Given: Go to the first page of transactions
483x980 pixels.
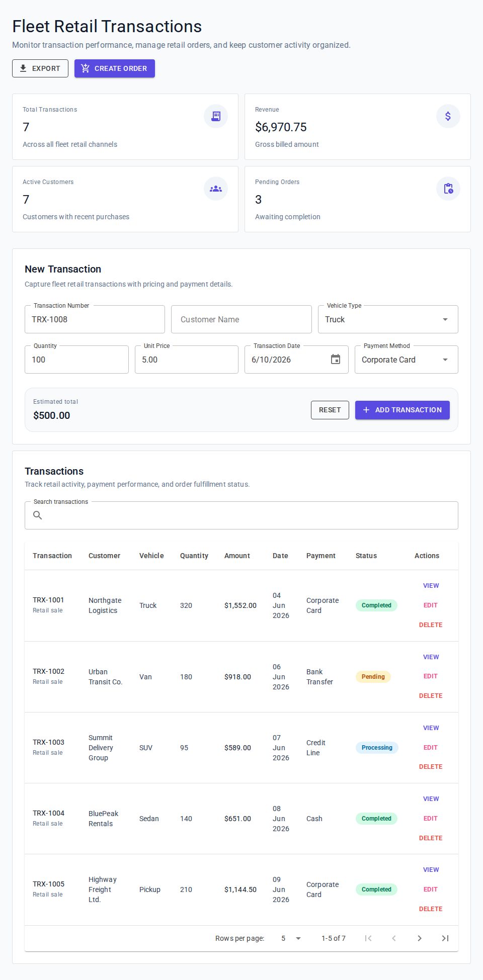Looking at the screenshot, I should 368,938.
